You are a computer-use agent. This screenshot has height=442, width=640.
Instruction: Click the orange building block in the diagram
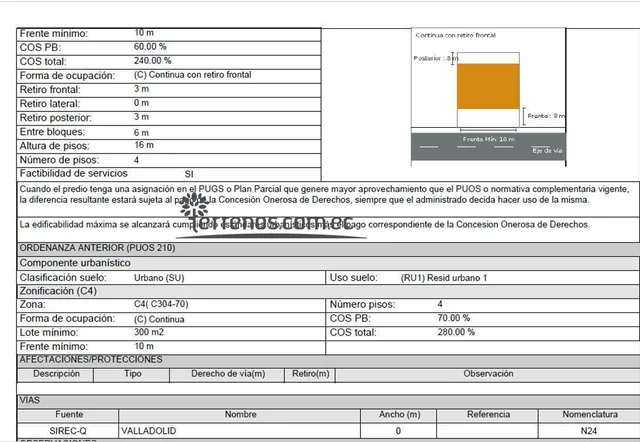[488, 86]
